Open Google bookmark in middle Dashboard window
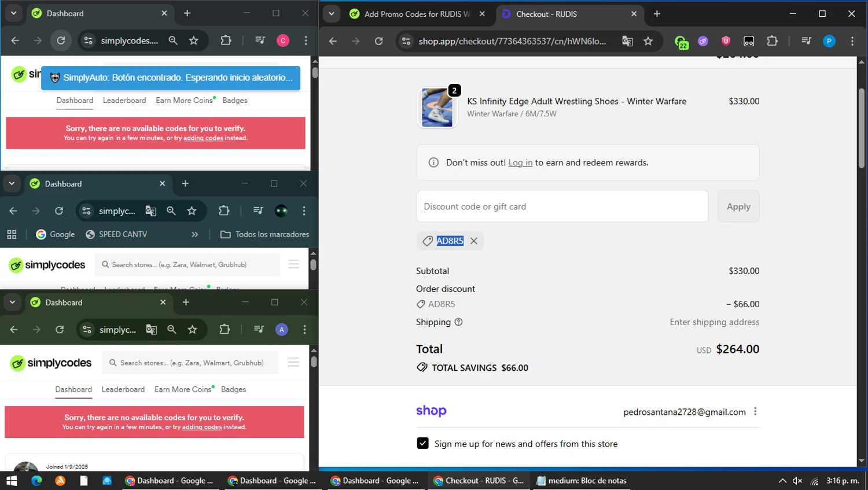 click(56, 234)
